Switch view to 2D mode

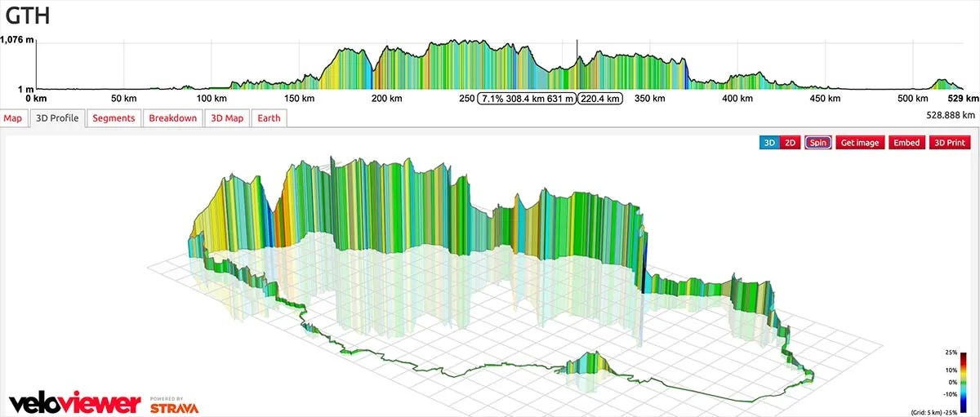tap(790, 142)
